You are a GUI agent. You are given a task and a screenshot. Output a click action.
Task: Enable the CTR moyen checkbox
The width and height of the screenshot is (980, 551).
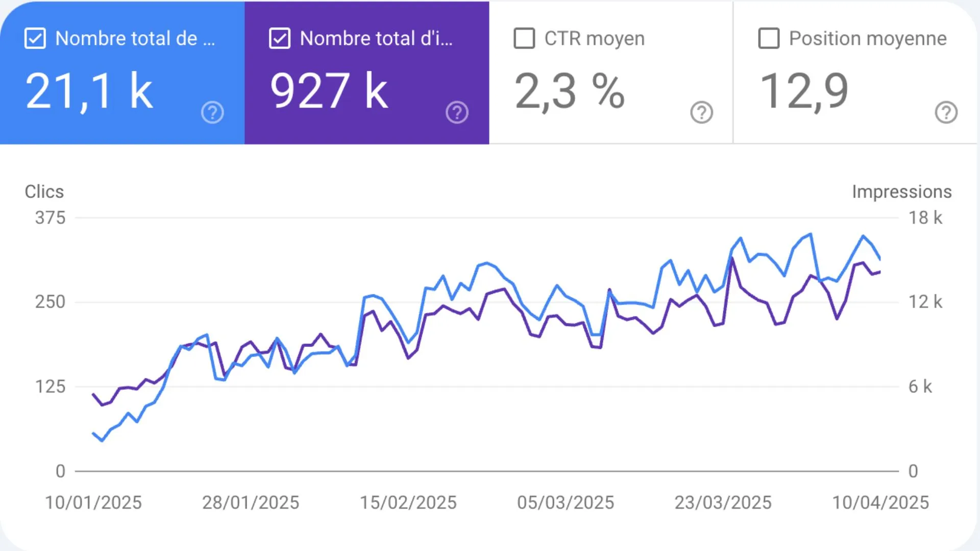coord(524,38)
